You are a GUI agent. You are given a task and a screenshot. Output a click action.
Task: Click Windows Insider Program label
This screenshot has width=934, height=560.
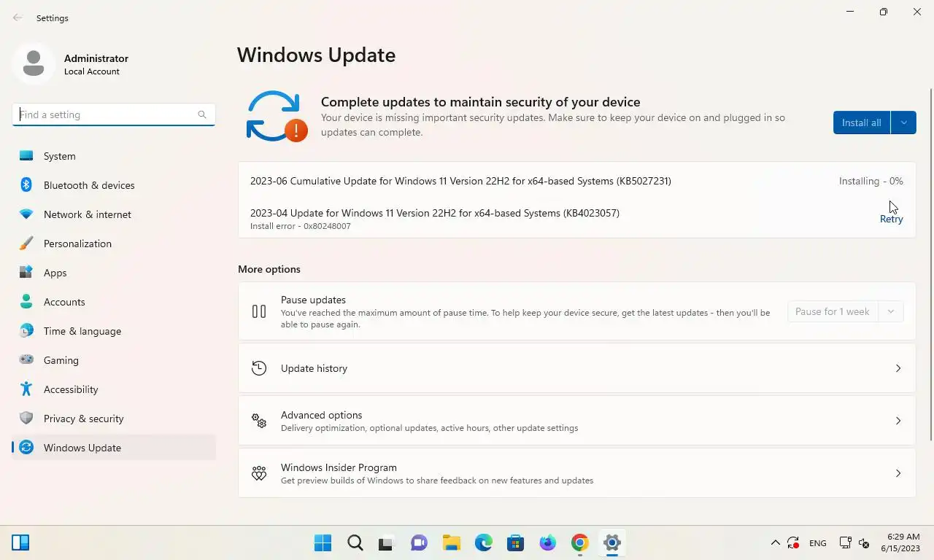click(x=339, y=467)
